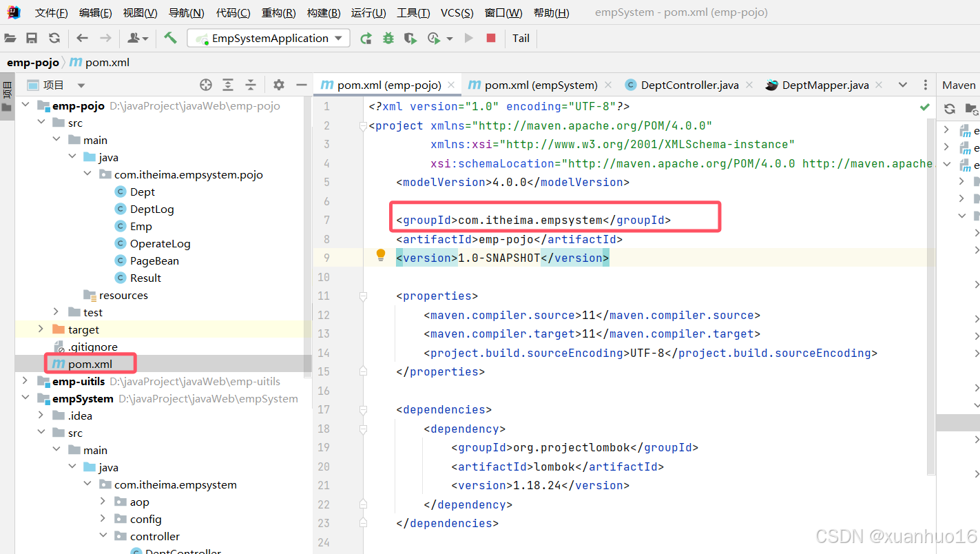980x554 pixels.
Task: Reload Maven projects with the refresh icon
Action: (x=949, y=108)
